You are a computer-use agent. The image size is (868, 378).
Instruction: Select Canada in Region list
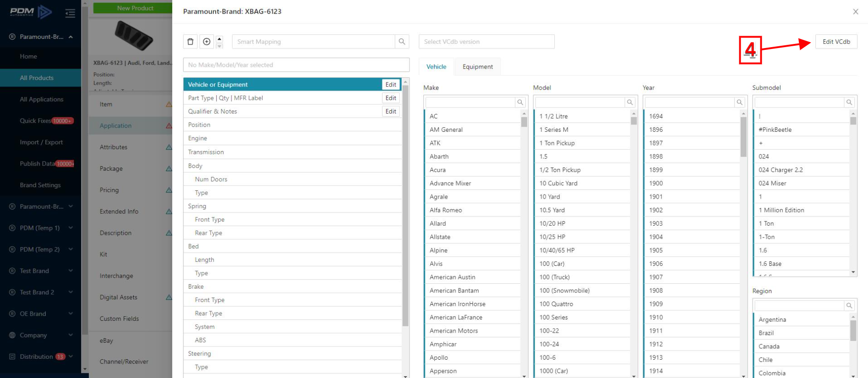802,346
